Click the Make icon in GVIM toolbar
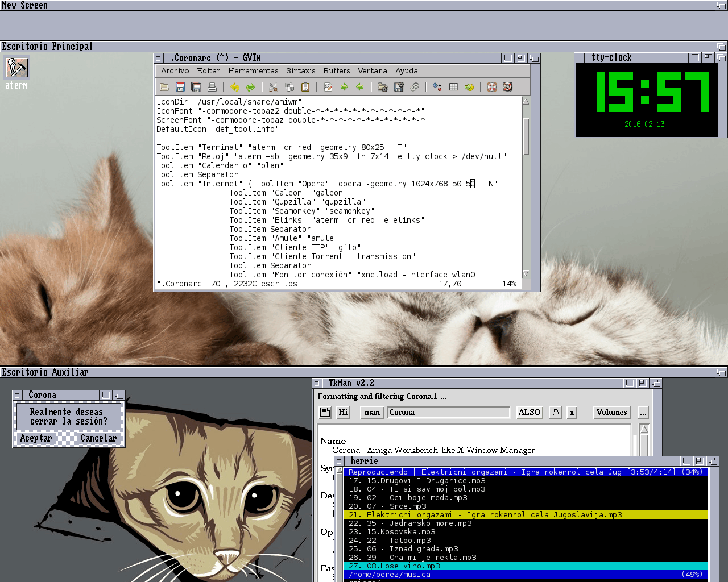Viewport: 728px width, 582px height. coord(437,87)
